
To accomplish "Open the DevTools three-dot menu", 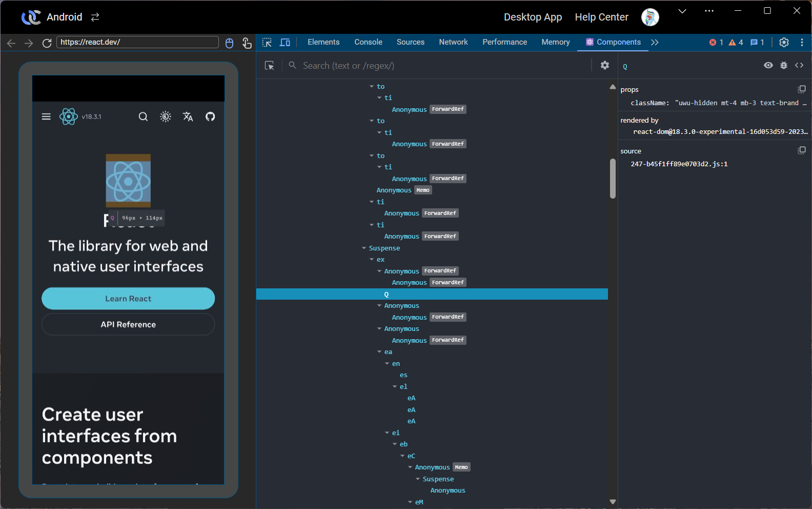I will [x=802, y=42].
